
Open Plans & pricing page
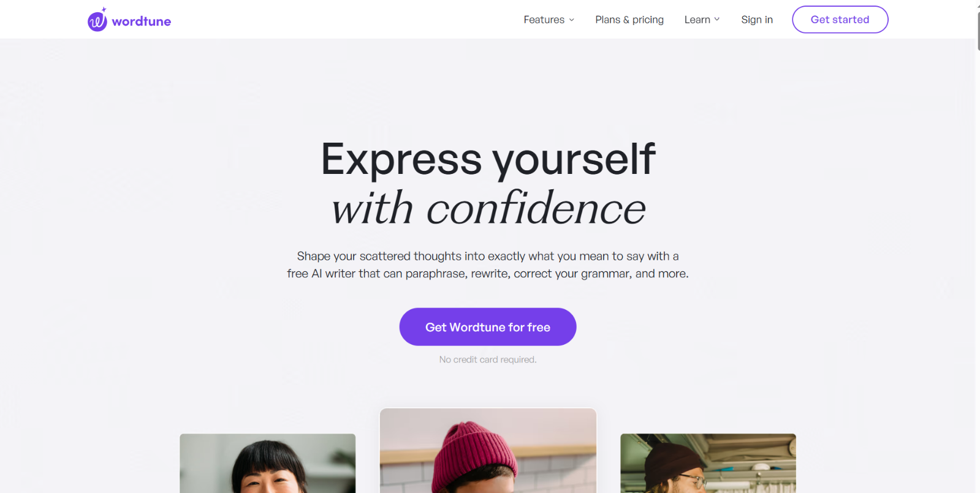(x=629, y=20)
